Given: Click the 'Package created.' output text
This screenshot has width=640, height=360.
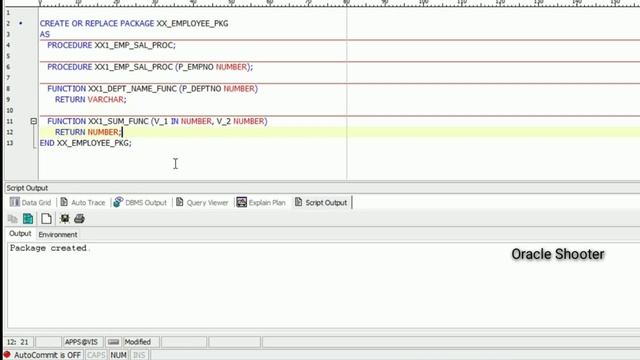Looking at the screenshot, I should tap(49, 248).
